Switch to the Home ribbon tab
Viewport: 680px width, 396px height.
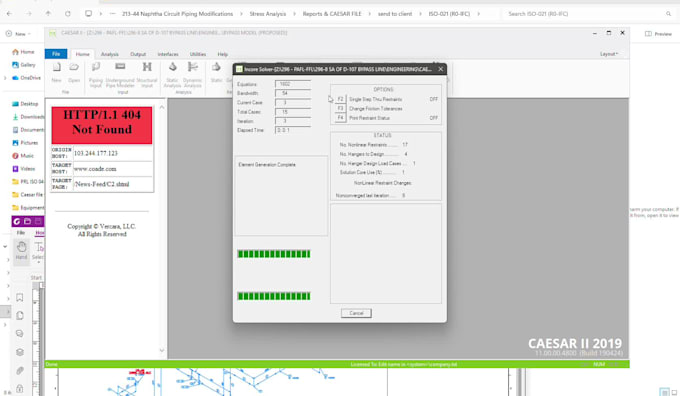point(82,54)
